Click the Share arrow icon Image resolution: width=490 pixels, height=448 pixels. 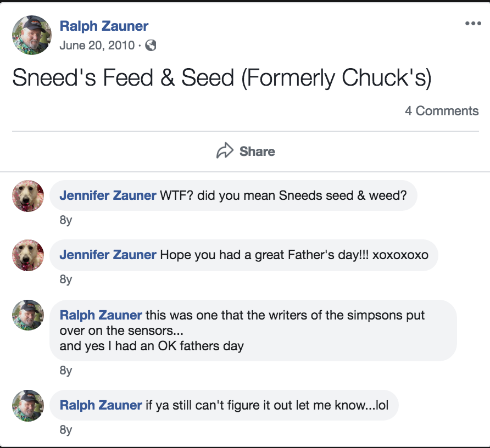pos(225,151)
